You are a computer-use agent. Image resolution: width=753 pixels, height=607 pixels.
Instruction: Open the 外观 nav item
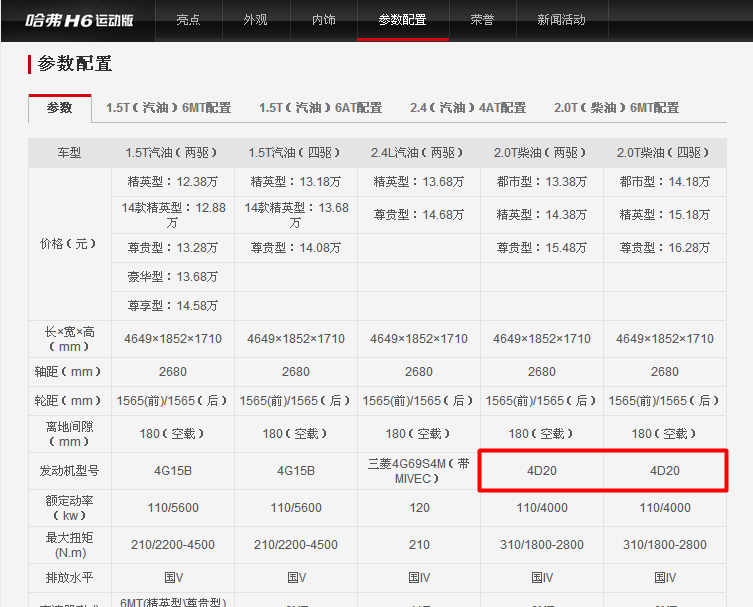(x=255, y=20)
